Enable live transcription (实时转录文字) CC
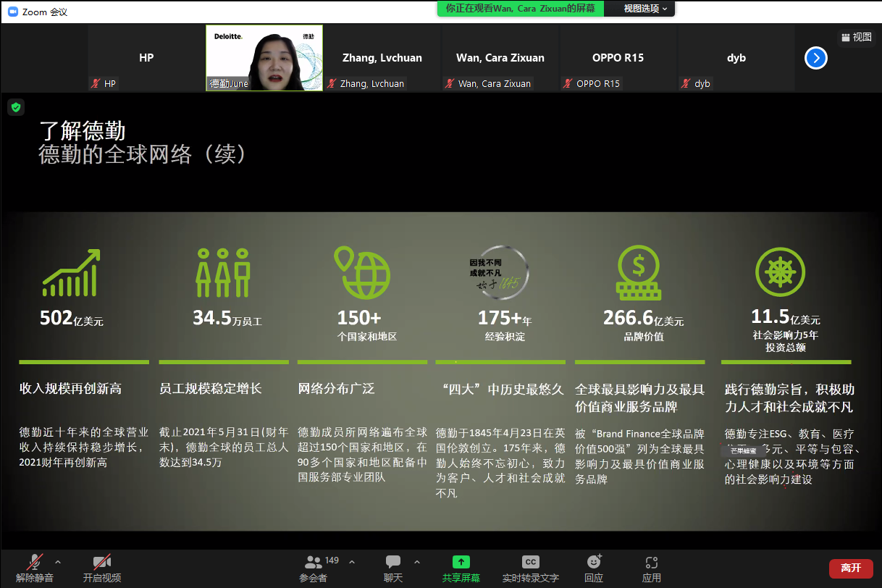This screenshot has width=882, height=588. pos(530,563)
